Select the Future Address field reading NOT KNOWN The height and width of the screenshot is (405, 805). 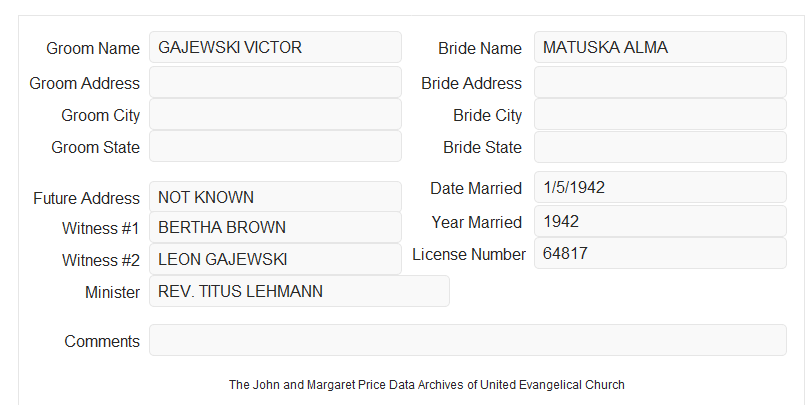(275, 197)
